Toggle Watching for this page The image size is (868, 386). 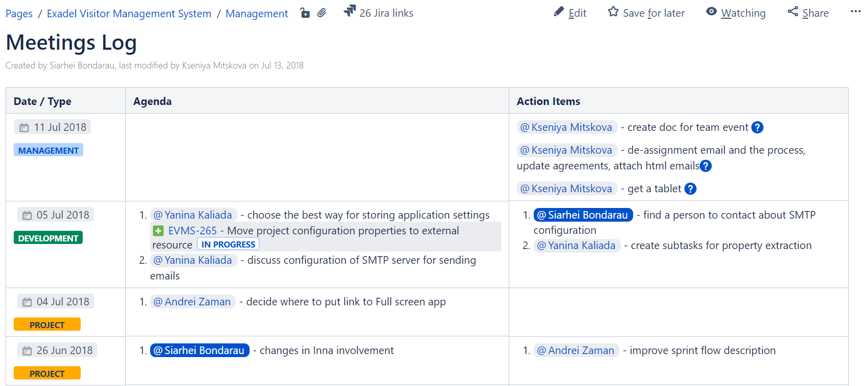click(x=736, y=13)
